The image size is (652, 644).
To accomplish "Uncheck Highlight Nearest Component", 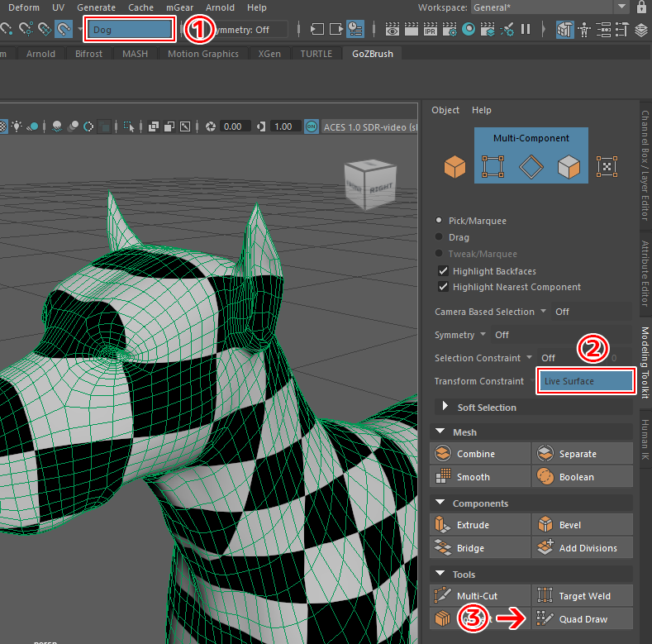I will 444,287.
